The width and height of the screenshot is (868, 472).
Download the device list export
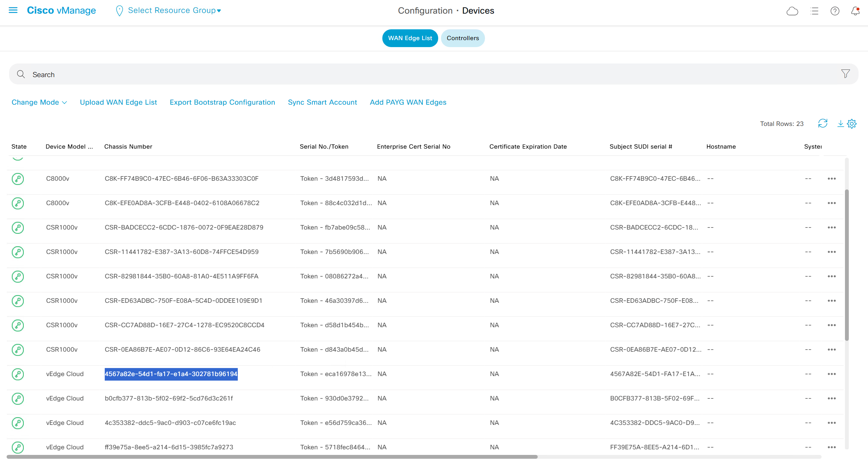click(x=840, y=123)
